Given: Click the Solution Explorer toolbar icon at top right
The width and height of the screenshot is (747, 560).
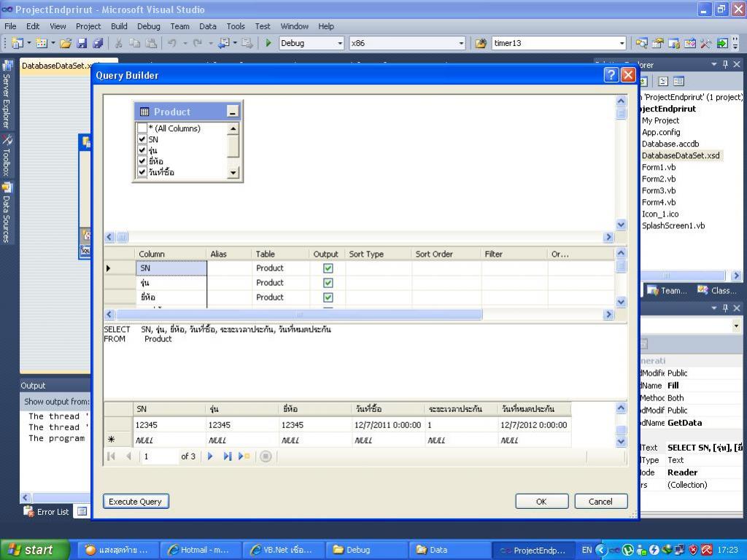Looking at the screenshot, I should 642,43.
